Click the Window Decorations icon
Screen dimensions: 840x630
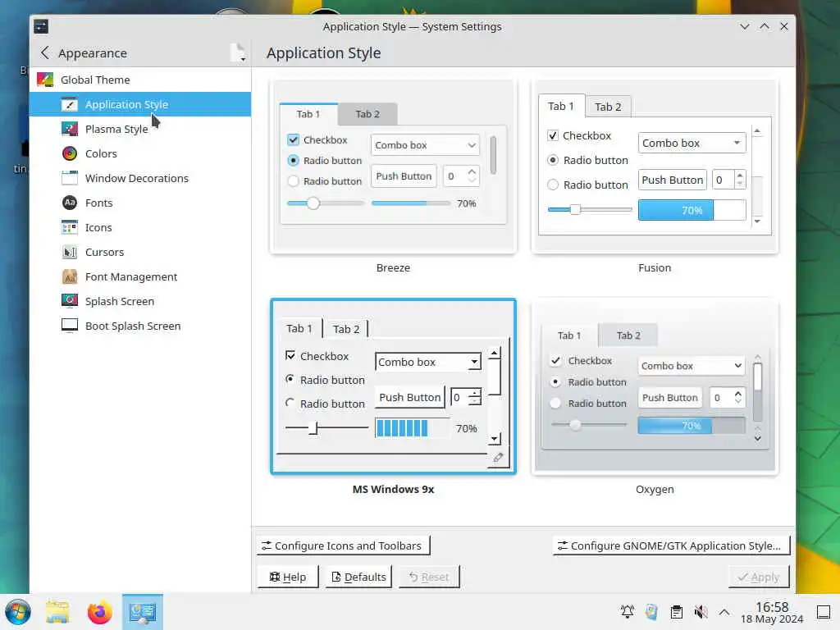pyautogui.click(x=69, y=178)
